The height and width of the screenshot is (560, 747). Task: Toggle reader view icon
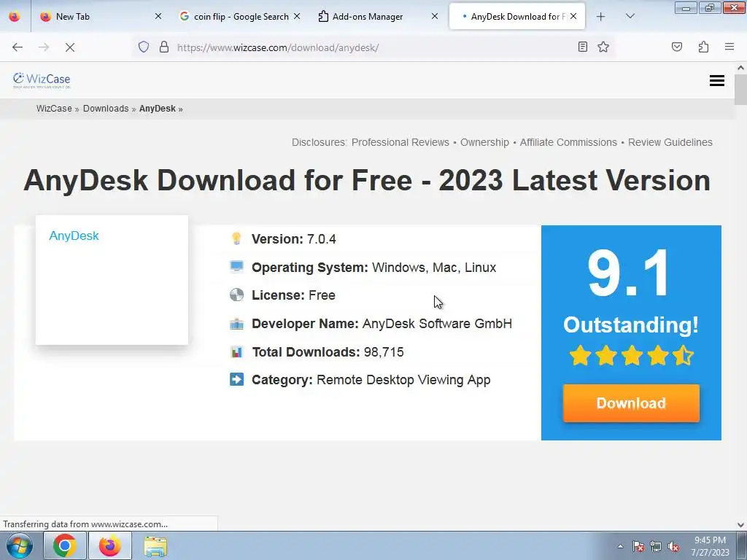[582, 47]
